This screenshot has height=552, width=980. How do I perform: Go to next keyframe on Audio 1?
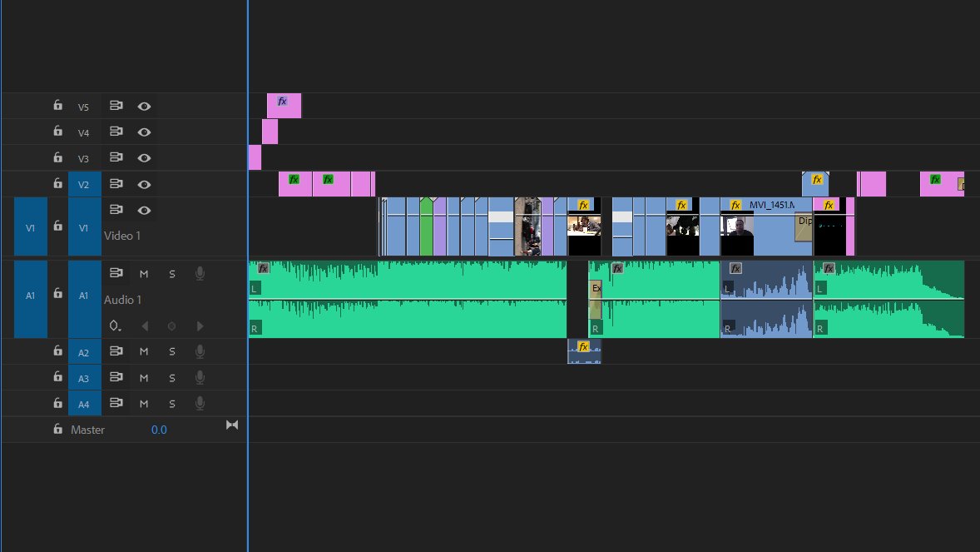(200, 326)
